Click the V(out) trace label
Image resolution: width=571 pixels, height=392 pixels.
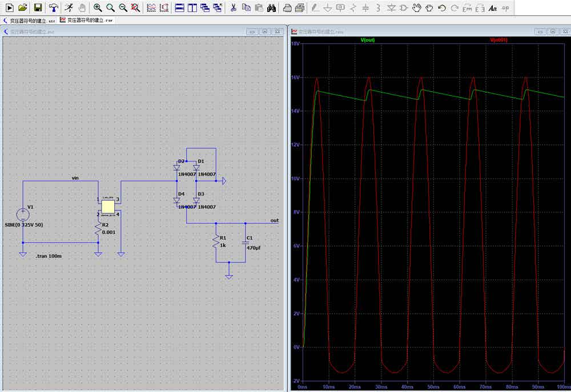pyautogui.click(x=367, y=40)
